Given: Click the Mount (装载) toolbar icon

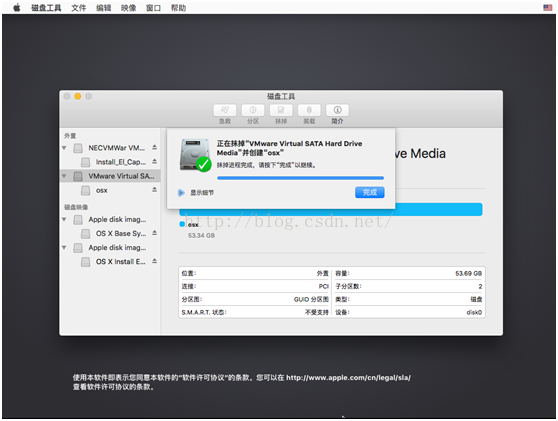Looking at the screenshot, I should click(x=309, y=110).
